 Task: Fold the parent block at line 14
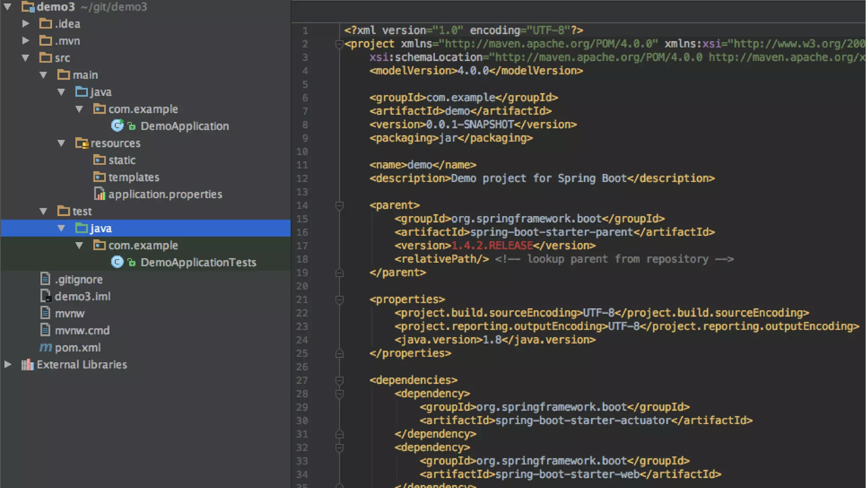pos(339,206)
